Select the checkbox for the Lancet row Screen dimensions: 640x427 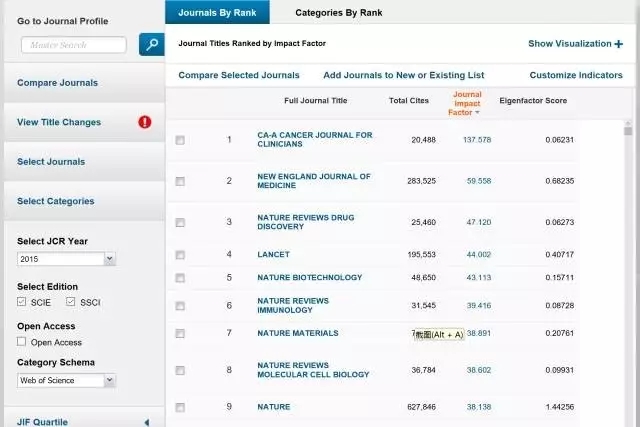tap(180, 255)
